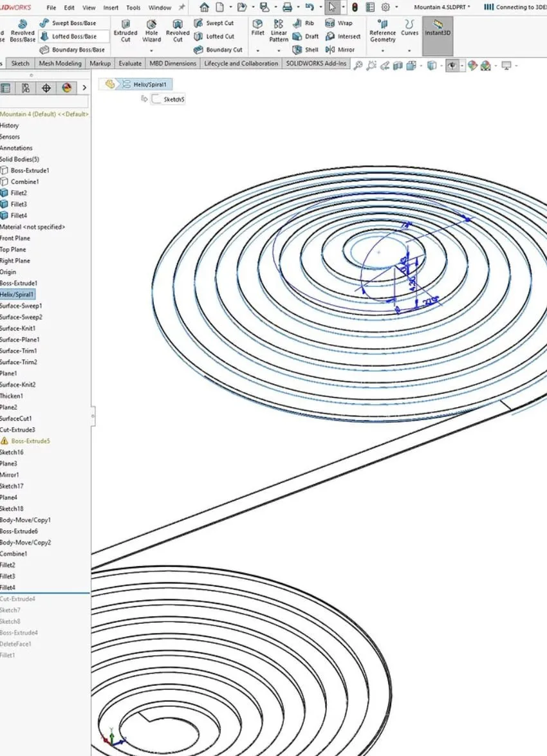Open the Fillet dropdown arrow
Screen dimensions: 547x756
tap(257, 50)
